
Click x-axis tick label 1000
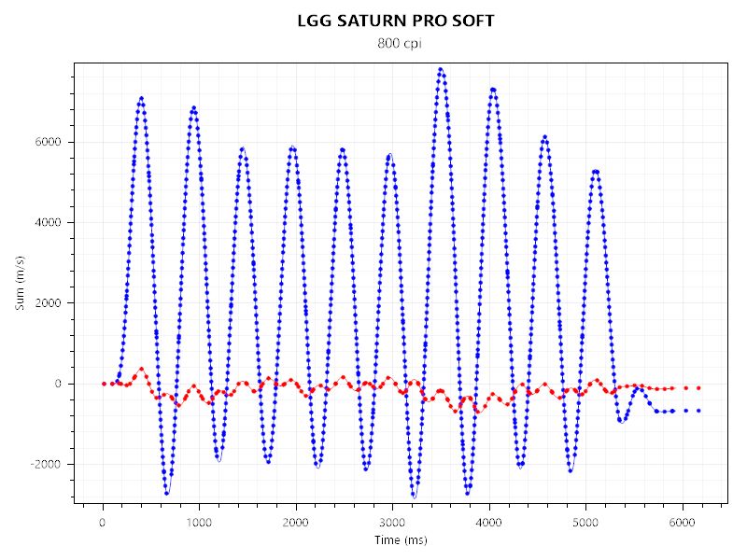199,523
